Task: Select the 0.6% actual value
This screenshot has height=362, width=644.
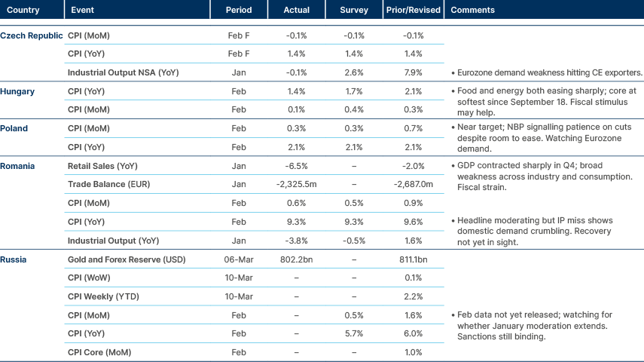Action: point(296,203)
